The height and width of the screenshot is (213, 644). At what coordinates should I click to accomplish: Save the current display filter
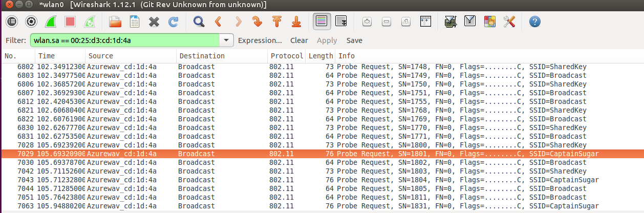[354, 40]
